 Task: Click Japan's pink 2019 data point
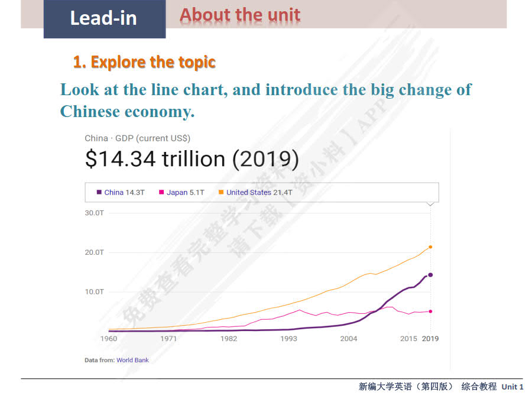click(x=430, y=311)
